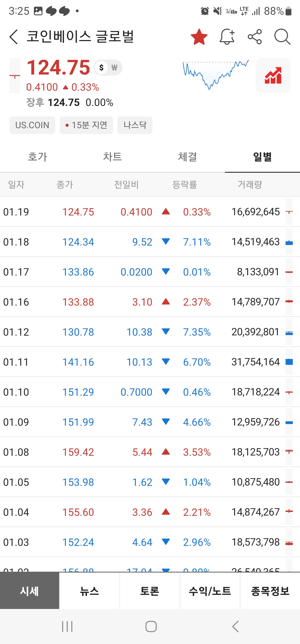Switch currency to dollar
Image resolution: width=300 pixels, height=644 pixels.
[x=101, y=68]
